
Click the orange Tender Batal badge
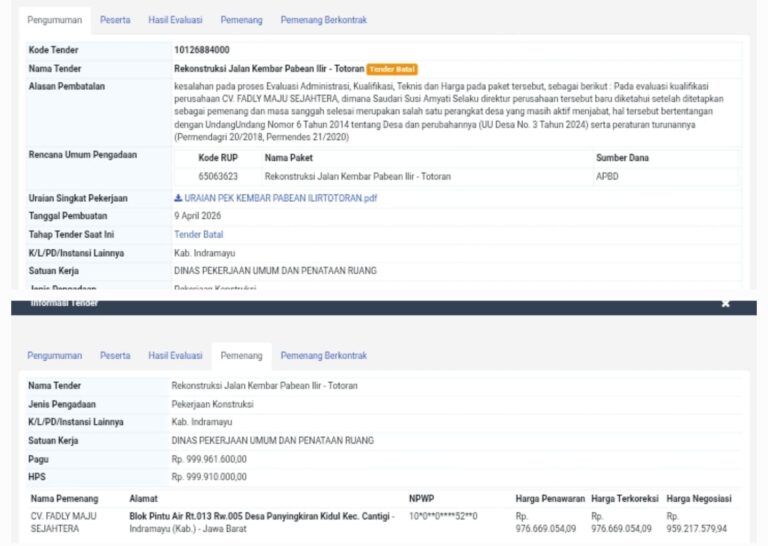392,69
